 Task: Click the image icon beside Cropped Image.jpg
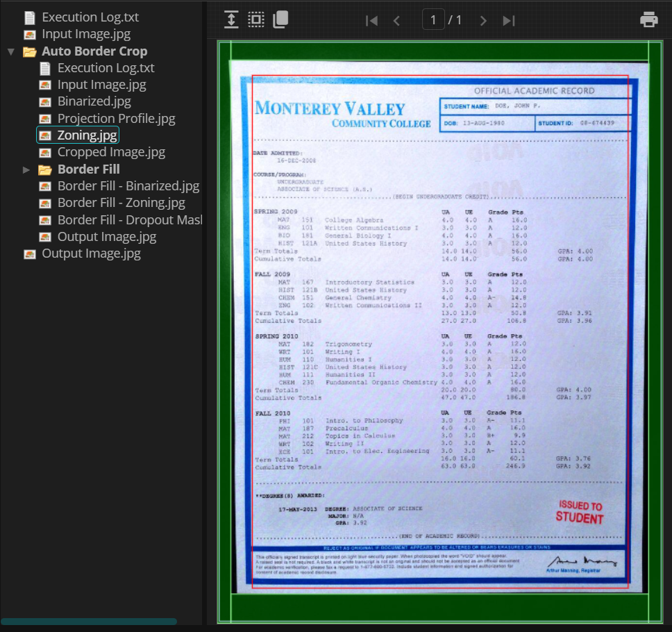[x=45, y=153]
